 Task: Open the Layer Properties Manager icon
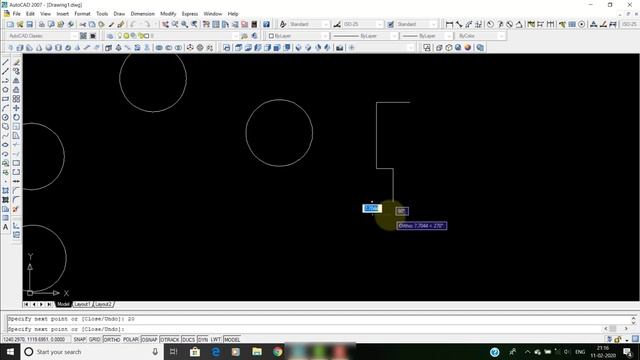pyautogui.click(x=110, y=36)
